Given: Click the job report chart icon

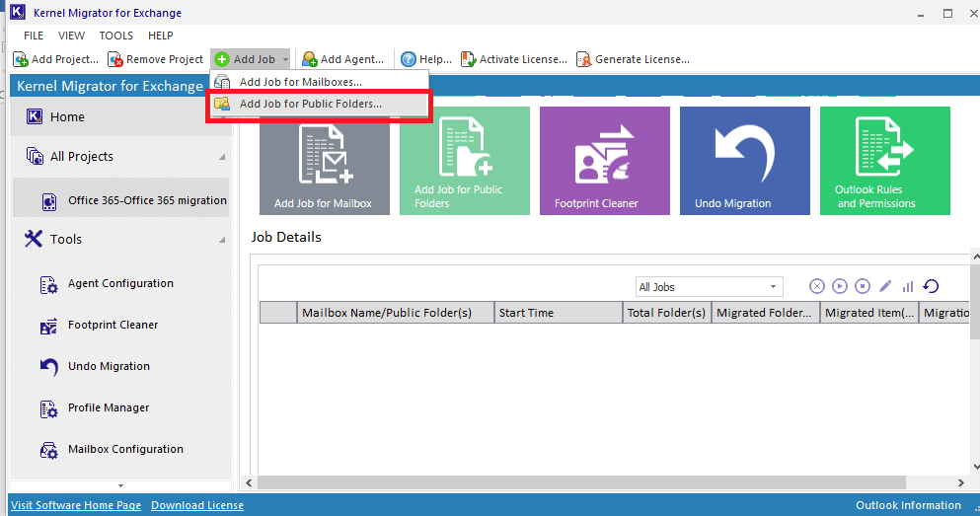Looking at the screenshot, I should [908, 286].
